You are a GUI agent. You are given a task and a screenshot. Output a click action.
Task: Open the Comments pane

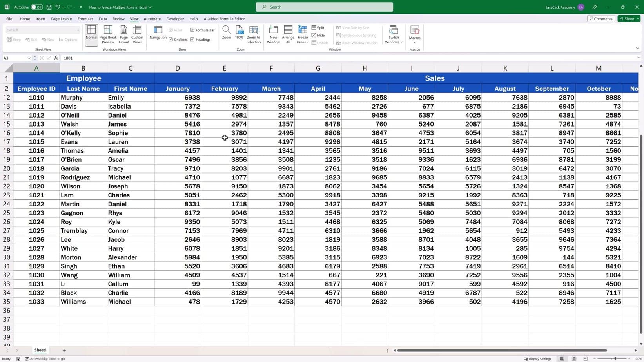[x=601, y=18]
